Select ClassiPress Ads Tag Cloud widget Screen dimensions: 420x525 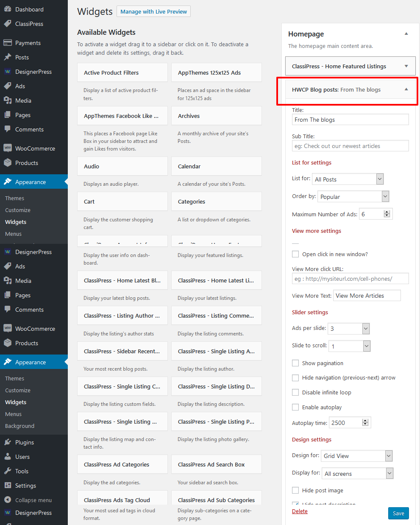coord(122,498)
